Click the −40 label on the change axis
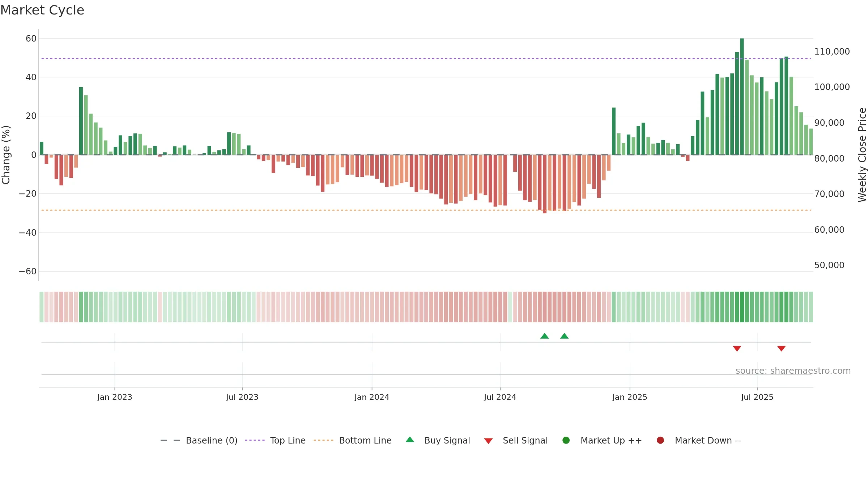 [28, 233]
